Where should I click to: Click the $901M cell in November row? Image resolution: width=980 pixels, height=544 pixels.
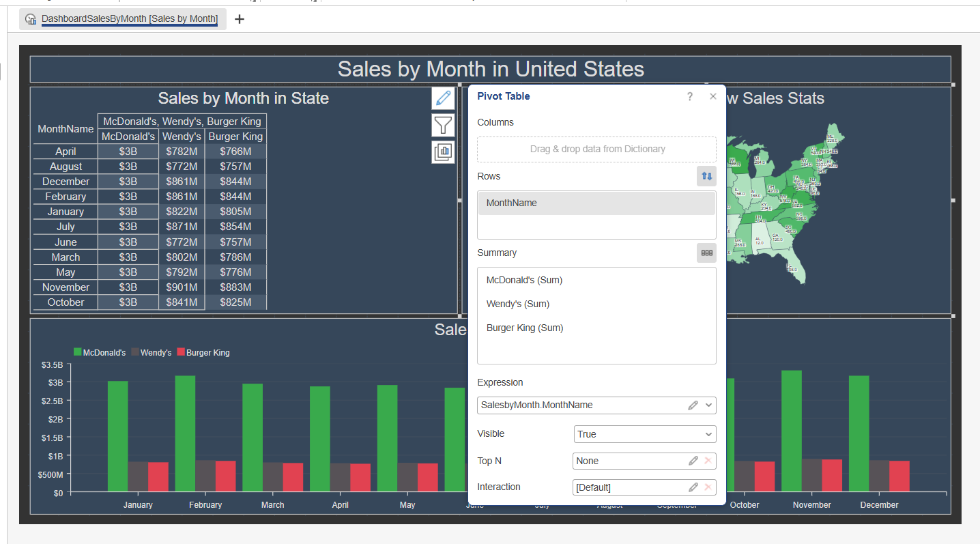[182, 287]
